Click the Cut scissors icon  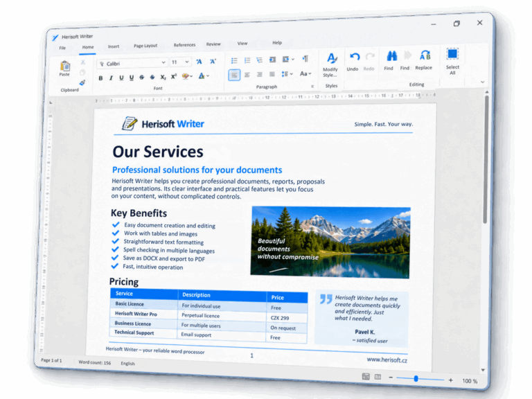(x=83, y=62)
